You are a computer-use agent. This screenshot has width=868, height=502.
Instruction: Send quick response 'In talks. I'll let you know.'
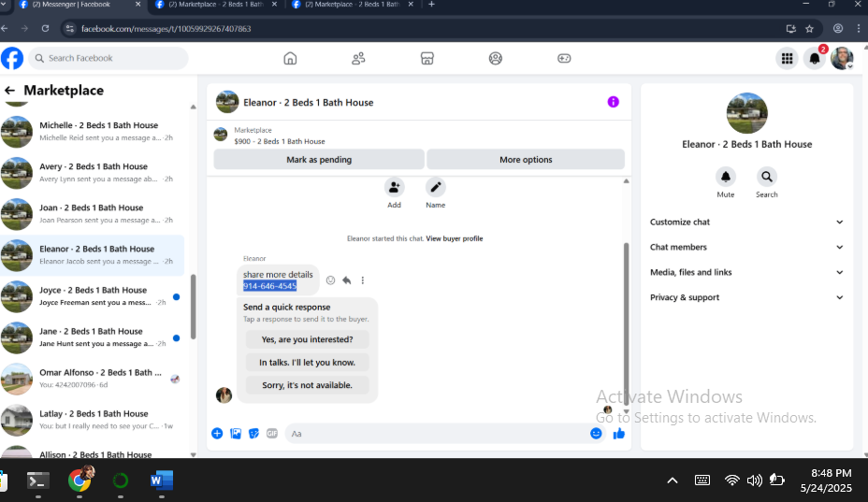(307, 363)
